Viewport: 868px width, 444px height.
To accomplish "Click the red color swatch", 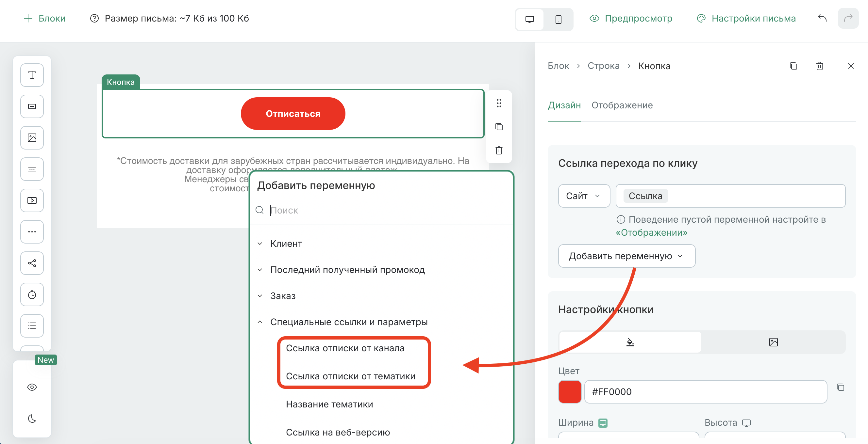I will 570,391.
